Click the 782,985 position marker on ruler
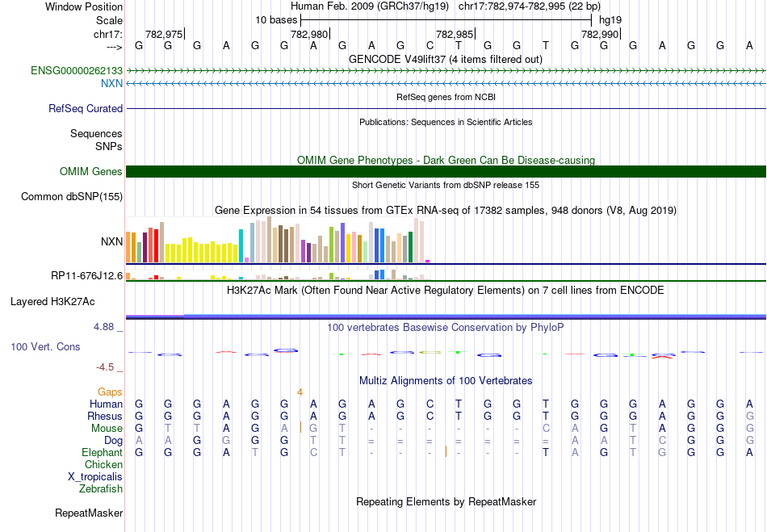The image size is (767, 532). coord(455,34)
